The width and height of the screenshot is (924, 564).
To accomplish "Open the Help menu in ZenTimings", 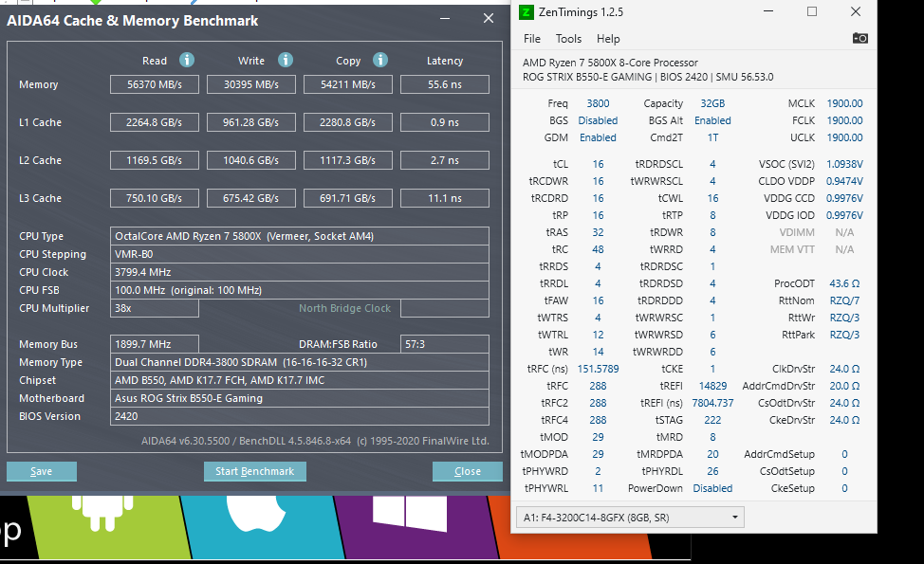I will click(x=607, y=39).
